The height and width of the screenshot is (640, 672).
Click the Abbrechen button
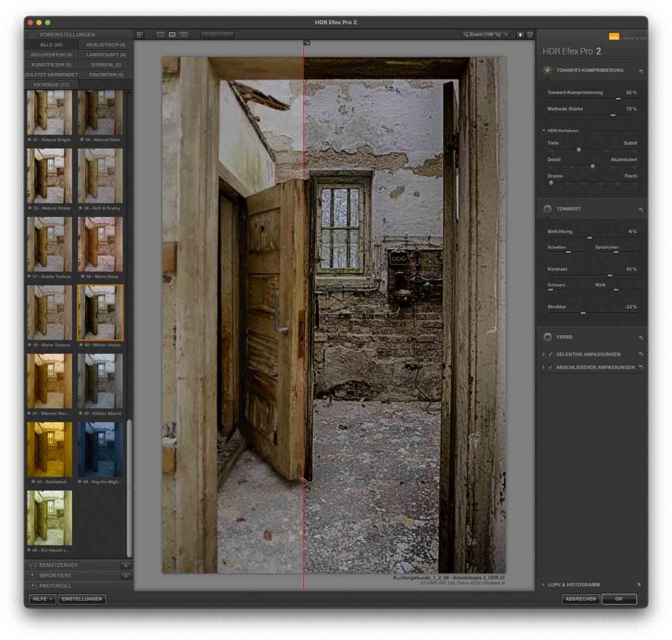579,599
